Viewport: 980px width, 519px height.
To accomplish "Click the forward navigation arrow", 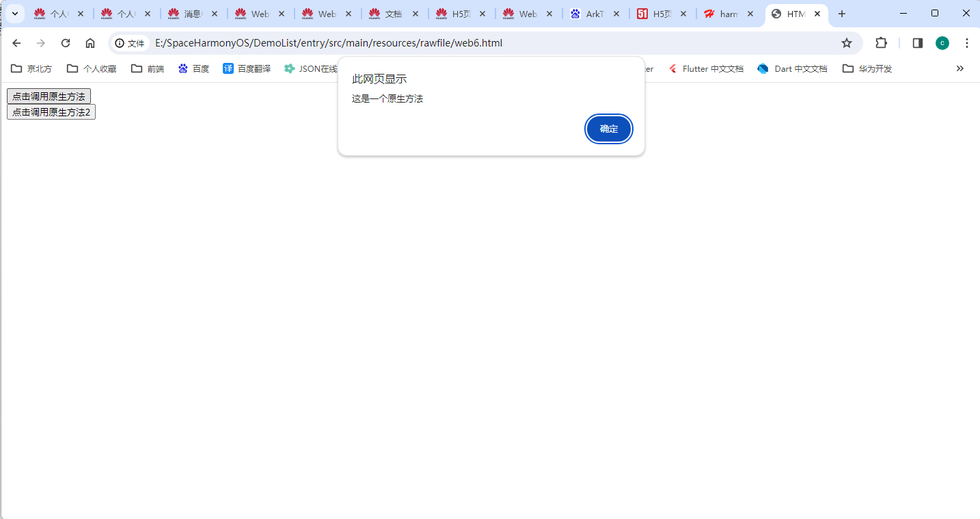I will click(x=41, y=43).
